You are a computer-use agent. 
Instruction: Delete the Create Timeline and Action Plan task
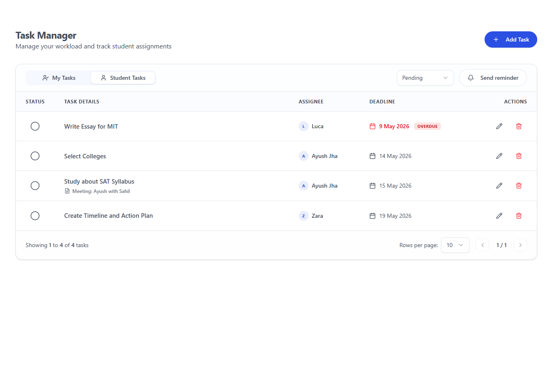[x=519, y=216]
